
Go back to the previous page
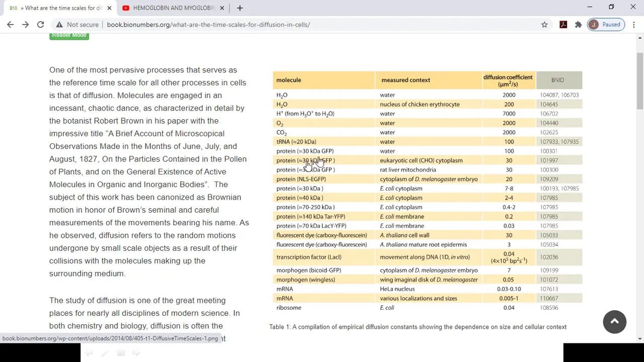[10, 25]
